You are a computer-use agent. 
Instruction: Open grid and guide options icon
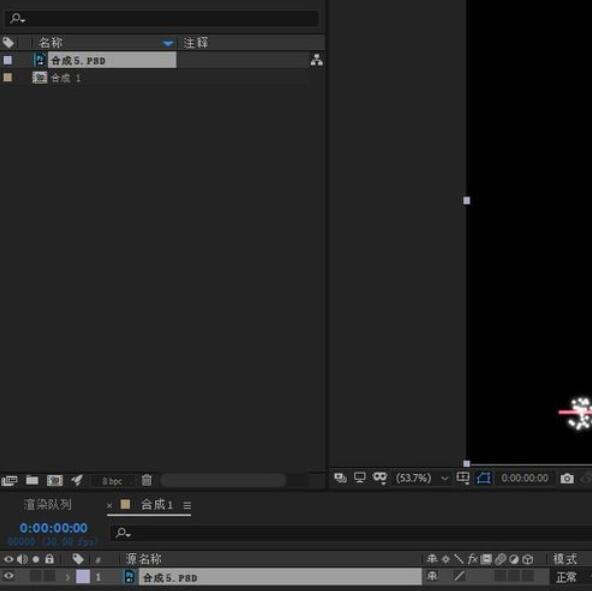point(463,478)
